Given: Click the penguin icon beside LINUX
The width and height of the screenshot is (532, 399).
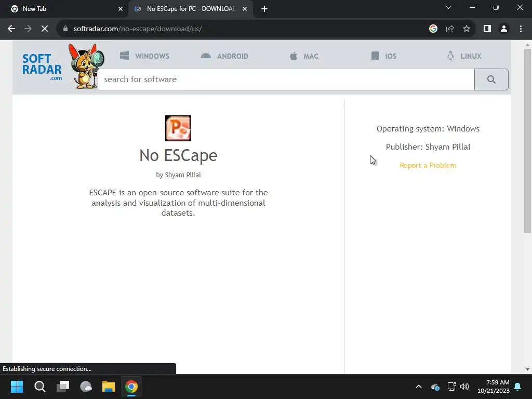Looking at the screenshot, I should click(450, 56).
